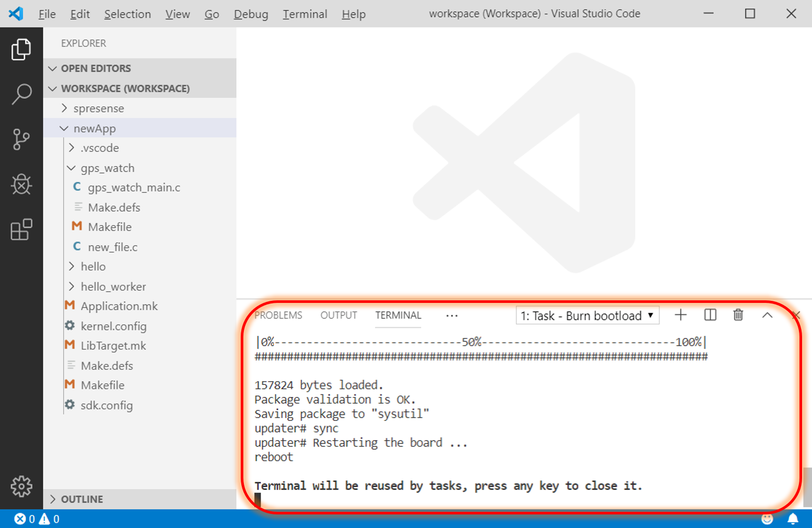This screenshot has width=812, height=528.
Task: Open Settings via the gear icon
Action: tap(21, 486)
